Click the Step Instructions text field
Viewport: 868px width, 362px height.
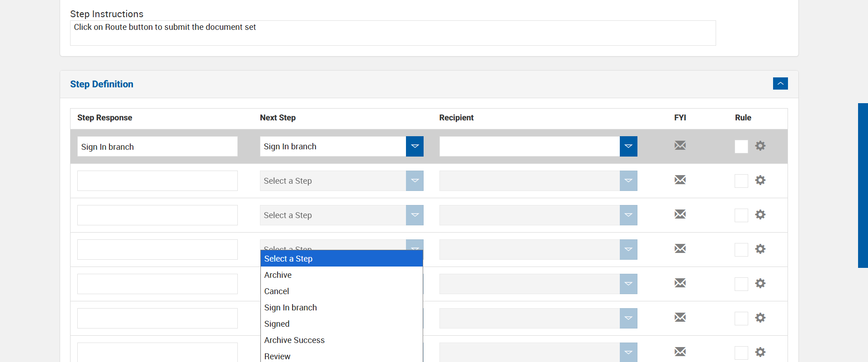(x=392, y=33)
